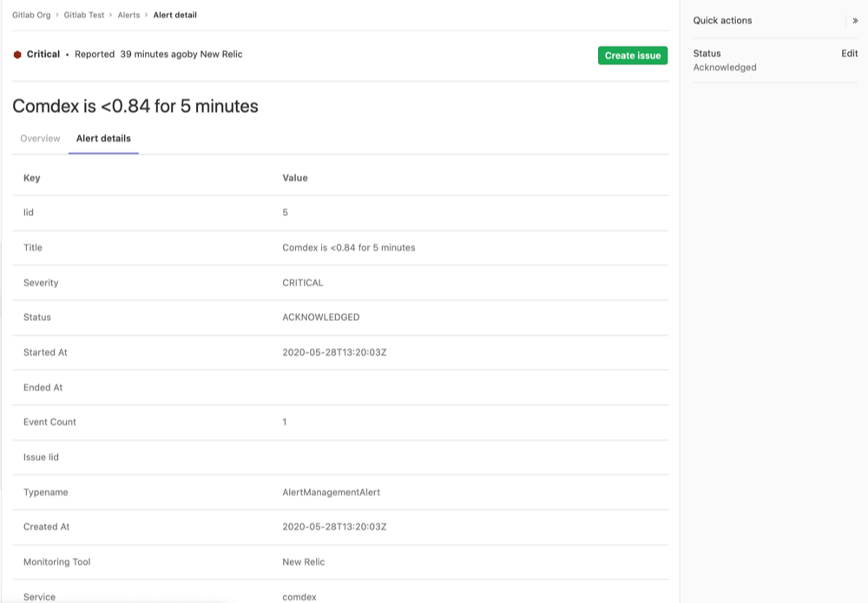Navigate to Alerts breadcrumb
Image resolution: width=868 pixels, height=603 pixels.
click(x=128, y=15)
